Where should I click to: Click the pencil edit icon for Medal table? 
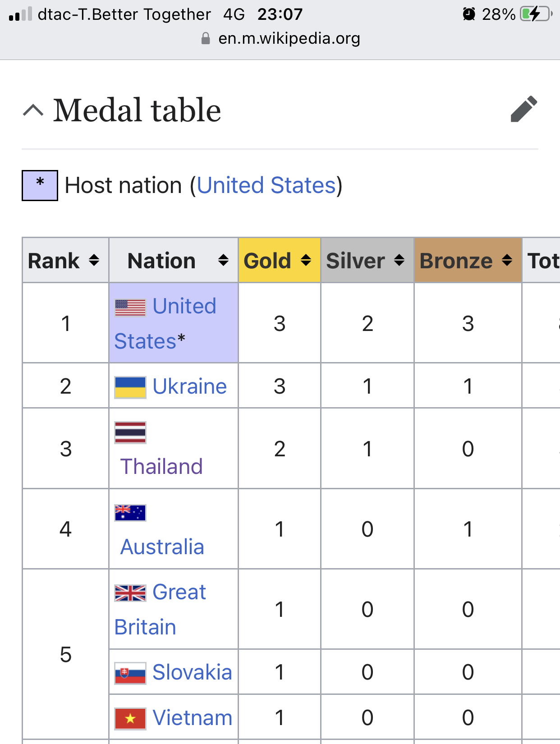coord(524,109)
